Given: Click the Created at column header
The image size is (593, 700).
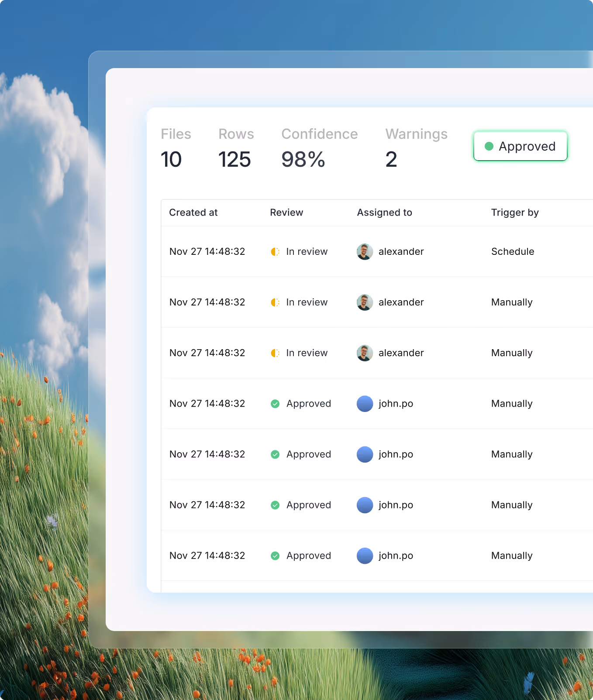Looking at the screenshot, I should [193, 213].
